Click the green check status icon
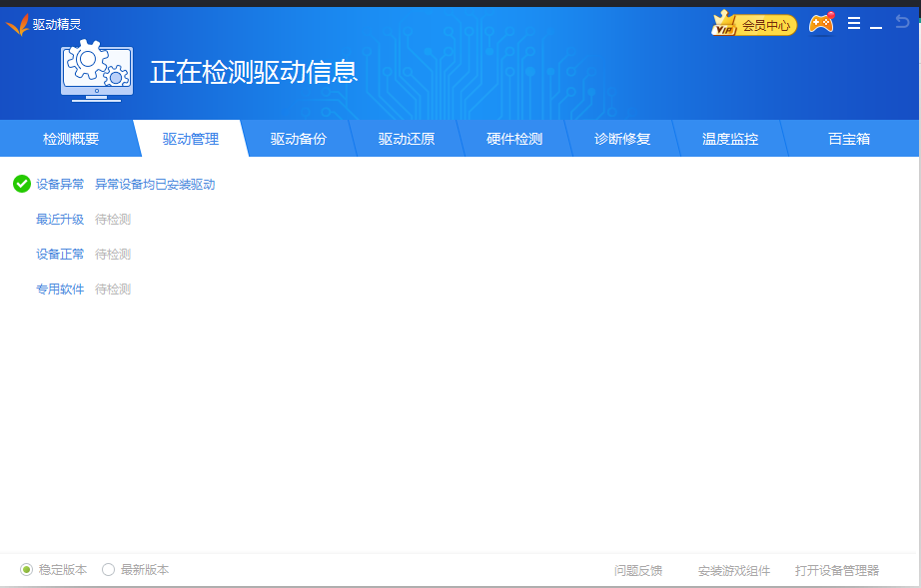Image resolution: width=921 pixels, height=588 pixels. tap(22, 184)
